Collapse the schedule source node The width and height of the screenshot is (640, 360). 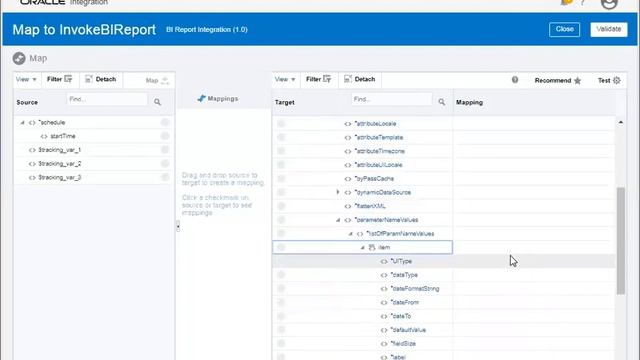point(22,122)
